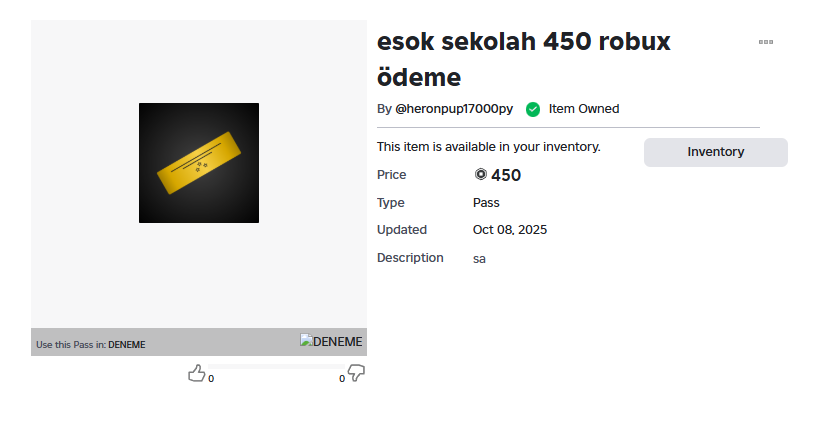
Task: Click the thumbs up like icon
Action: pos(196,374)
